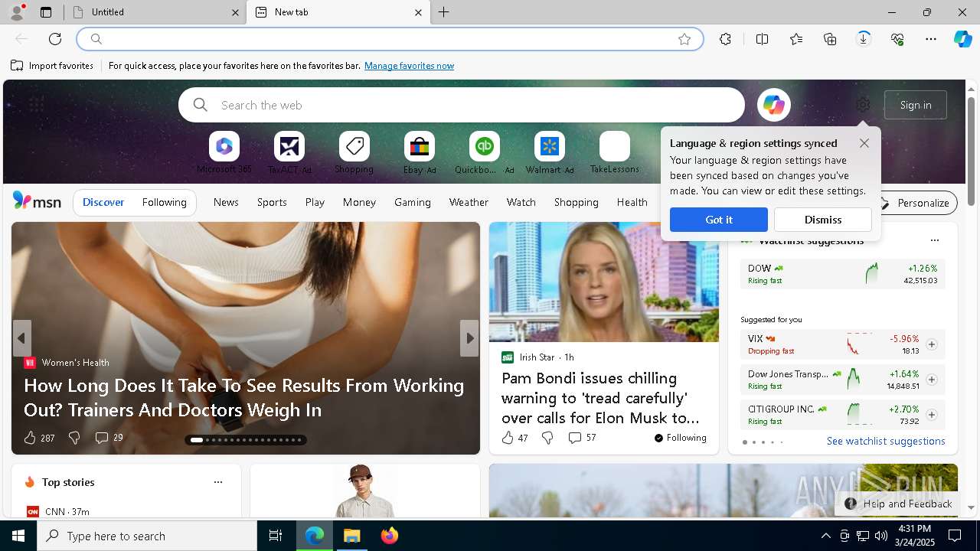Viewport: 980px width, 551px height.
Task: Toggle Following on Irish Star article
Action: click(x=680, y=438)
